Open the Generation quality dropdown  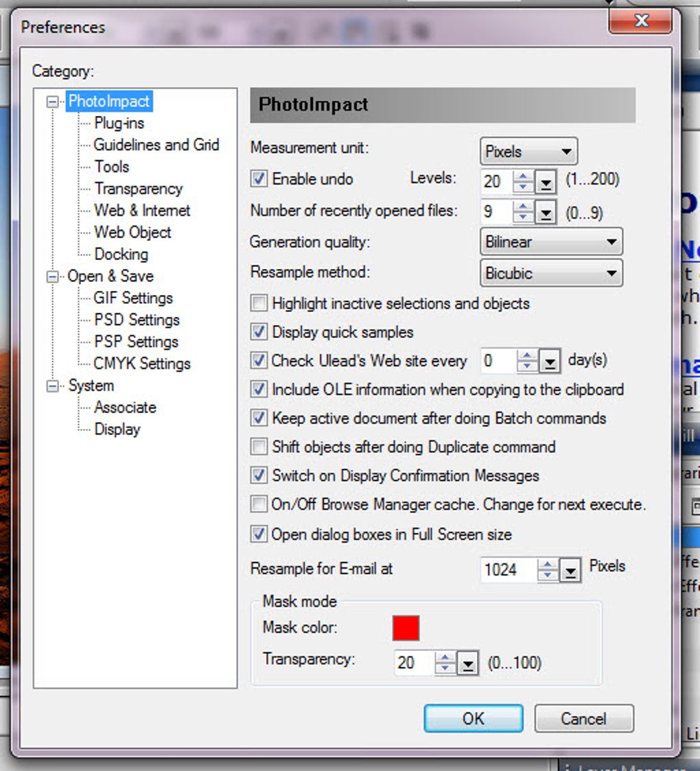551,242
